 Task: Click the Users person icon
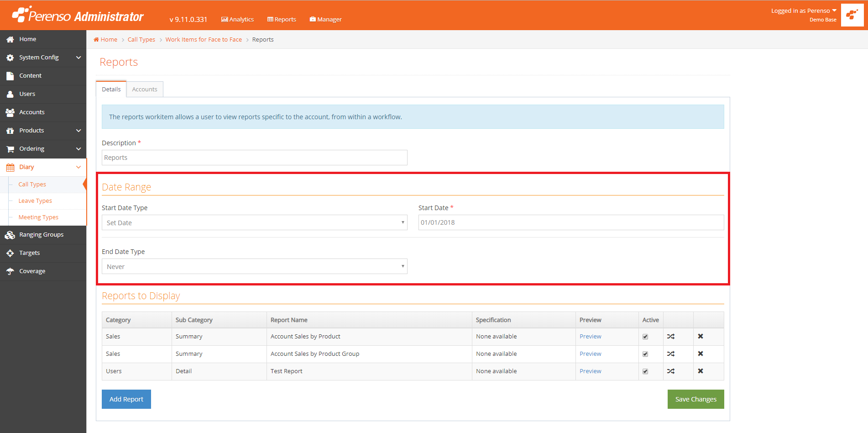[10, 94]
